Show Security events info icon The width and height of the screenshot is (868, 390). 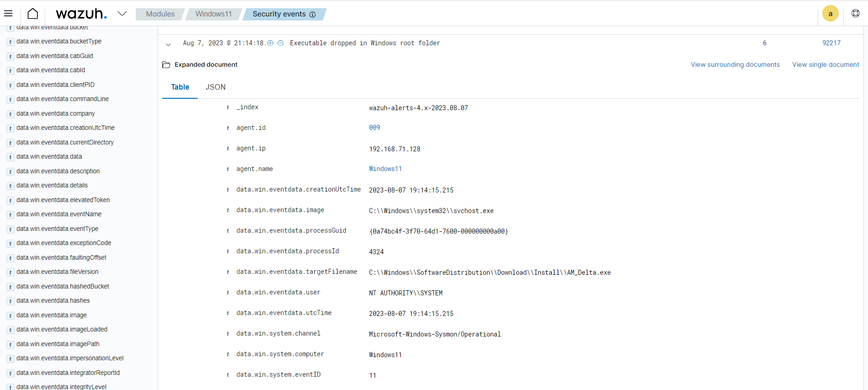(312, 15)
